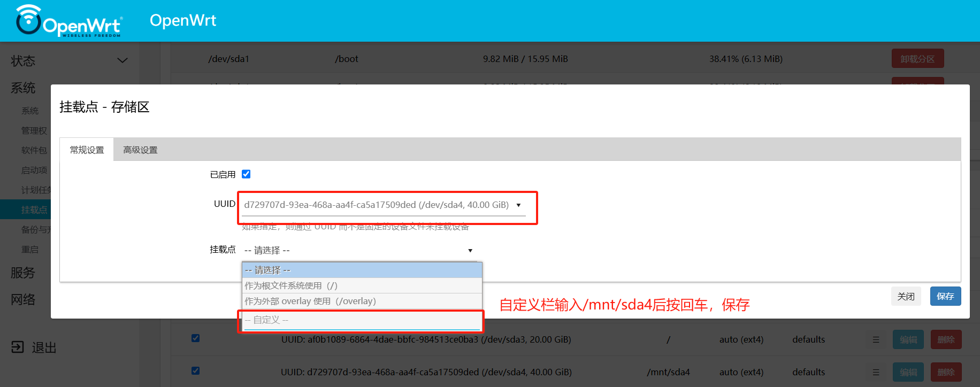Click 编辑 on the /dev/sda3 row
The image size is (980, 387).
click(908, 339)
